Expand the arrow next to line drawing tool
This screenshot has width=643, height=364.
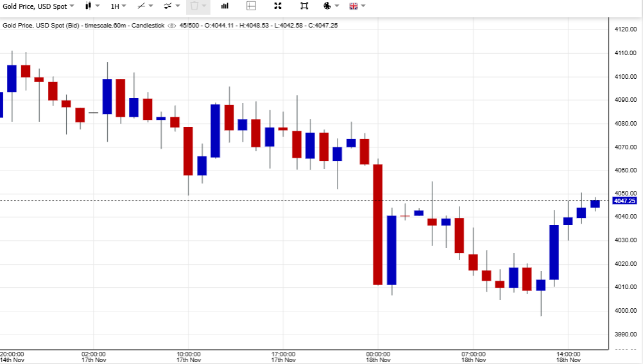[151, 6]
